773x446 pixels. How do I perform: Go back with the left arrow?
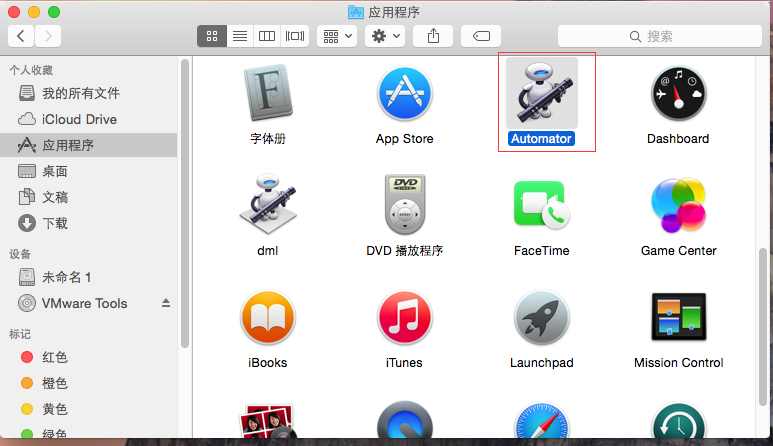point(21,36)
